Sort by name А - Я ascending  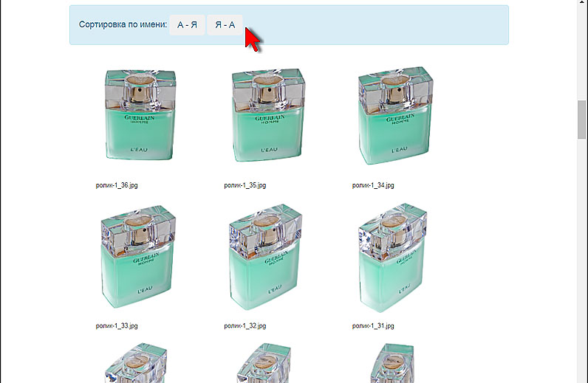coord(187,25)
